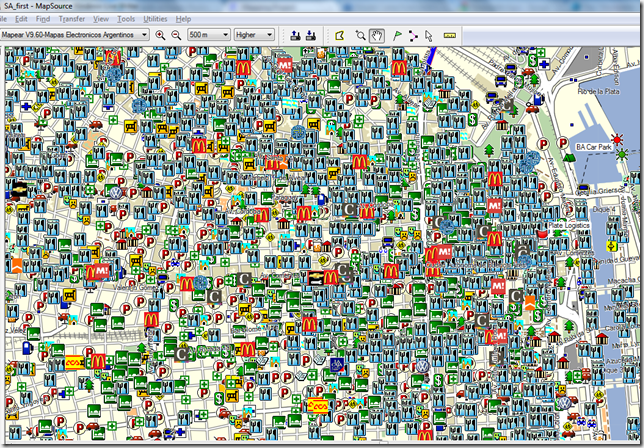Click the Chevrolet logo on left map edge
This screenshot has height=448, width=644.
19,189
